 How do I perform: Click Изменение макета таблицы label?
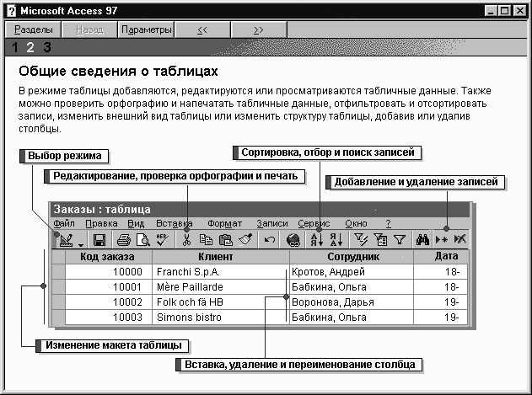coord(113,345)
